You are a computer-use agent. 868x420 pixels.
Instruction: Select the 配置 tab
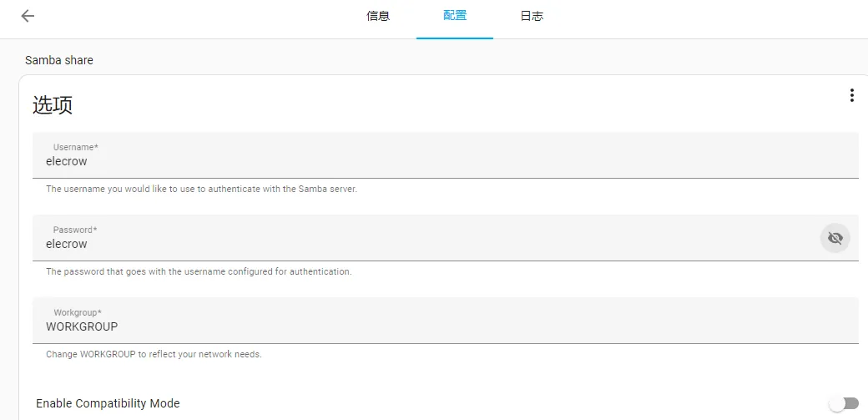tap(455, 16)
